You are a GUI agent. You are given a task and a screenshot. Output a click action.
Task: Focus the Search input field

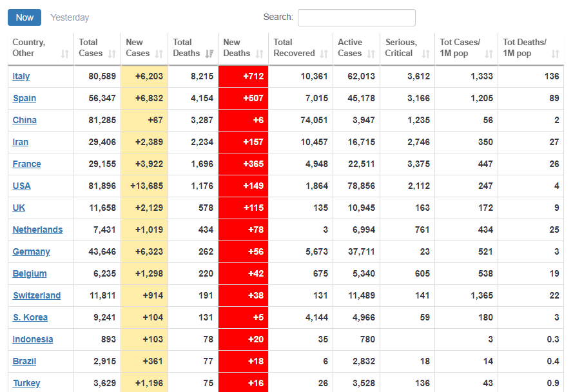coord(356,17)
